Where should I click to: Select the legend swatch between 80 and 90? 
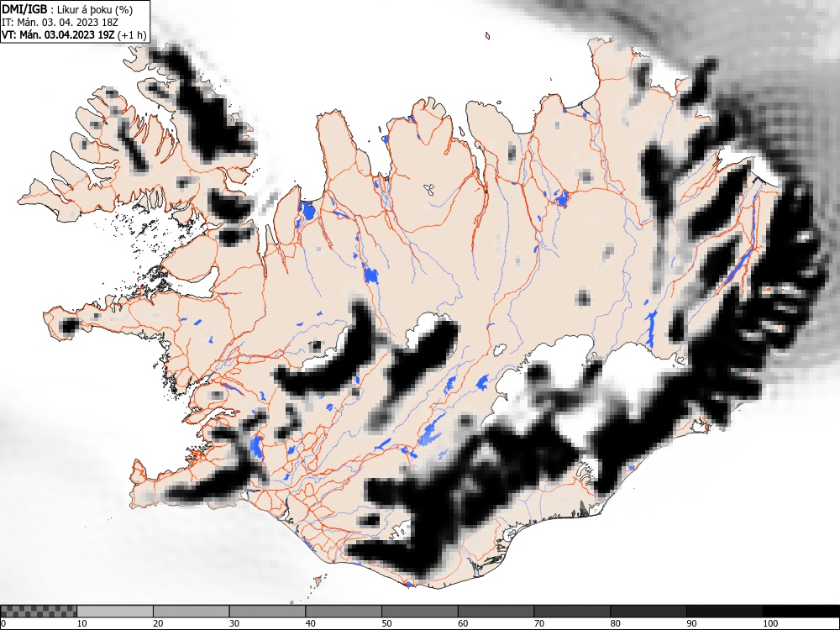pyautogui.click(x=648, y=612)
